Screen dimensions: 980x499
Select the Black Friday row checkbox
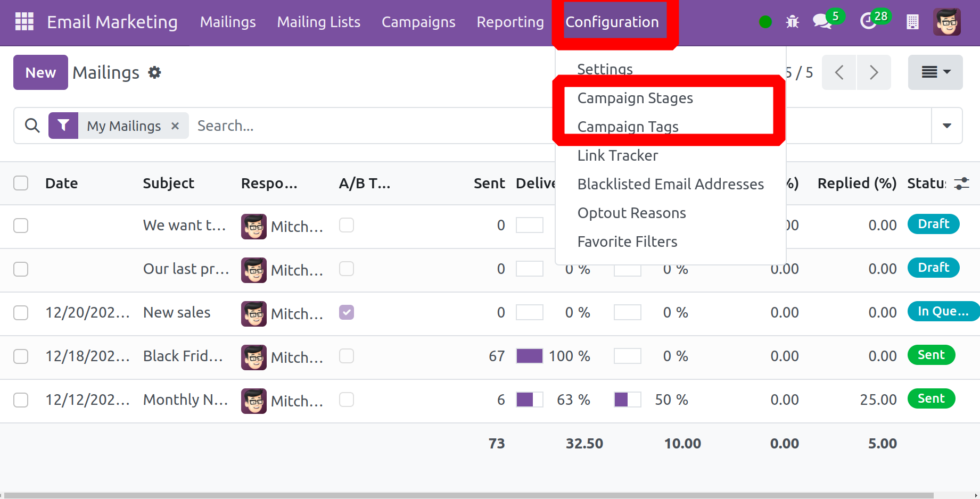[x=21, y=356]
